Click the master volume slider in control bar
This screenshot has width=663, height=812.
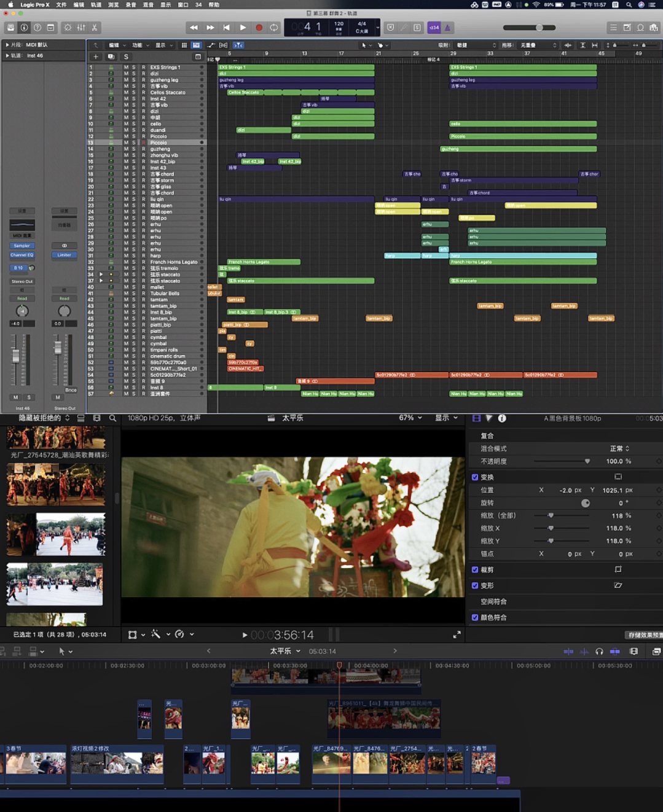click(529, 28)
